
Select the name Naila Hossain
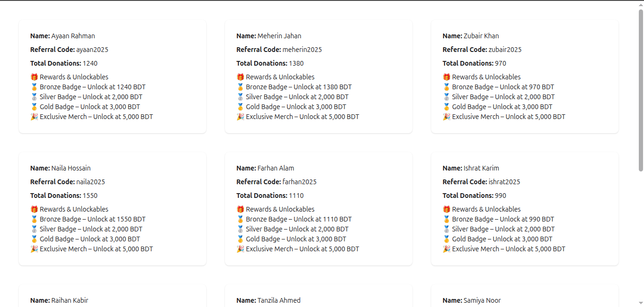[x=71, y=168]
